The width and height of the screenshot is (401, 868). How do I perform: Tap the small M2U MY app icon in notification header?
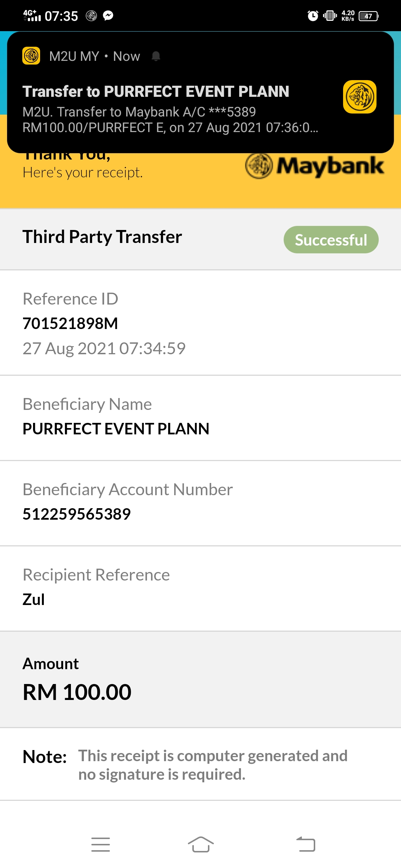(x=31, y=56)
